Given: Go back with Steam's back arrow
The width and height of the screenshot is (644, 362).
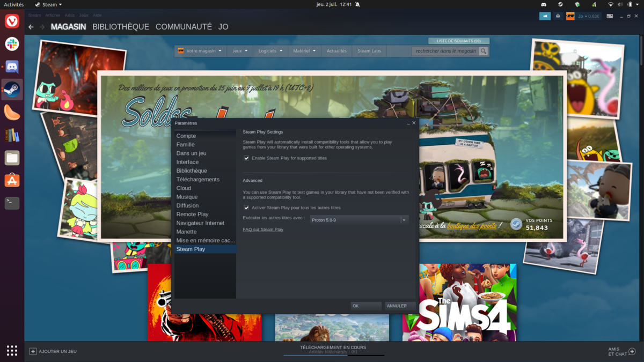Looking at the screenshot, I should pyautogui.click(x=31, y=27).
